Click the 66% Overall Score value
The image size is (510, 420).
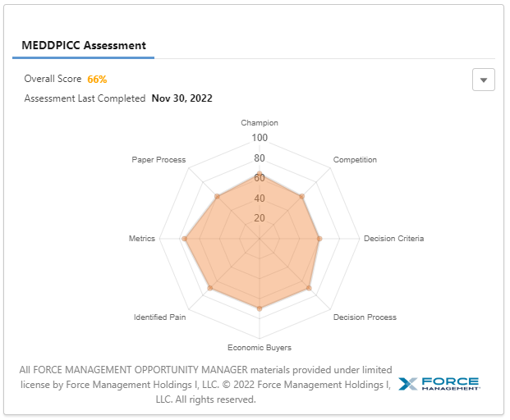[x=97, y=80]
